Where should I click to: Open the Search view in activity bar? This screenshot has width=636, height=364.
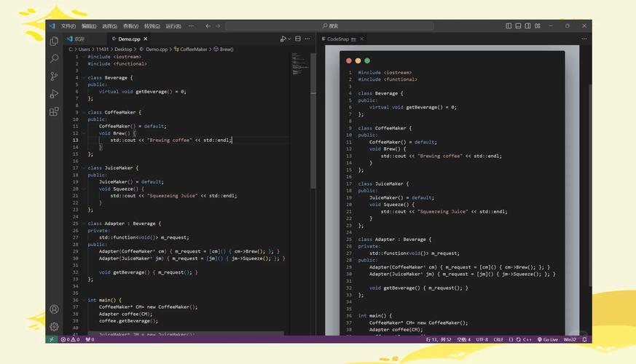(54, 58)
